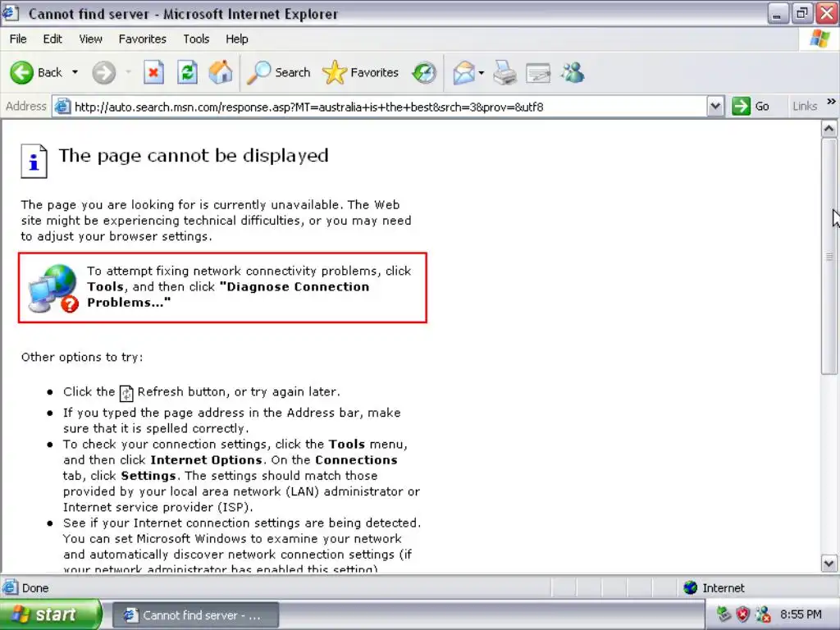
Task: Open the Favorites star toolbar button
Action: click(361, 72)
